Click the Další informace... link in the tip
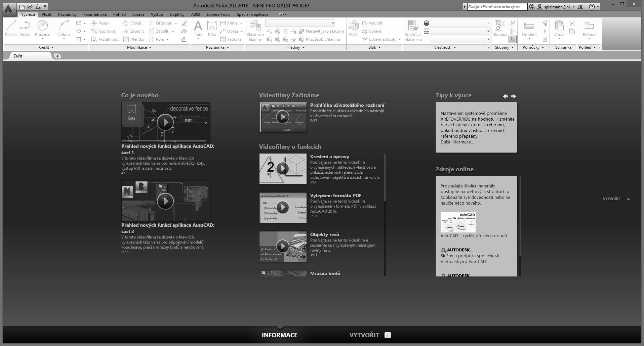 (457, 142)
